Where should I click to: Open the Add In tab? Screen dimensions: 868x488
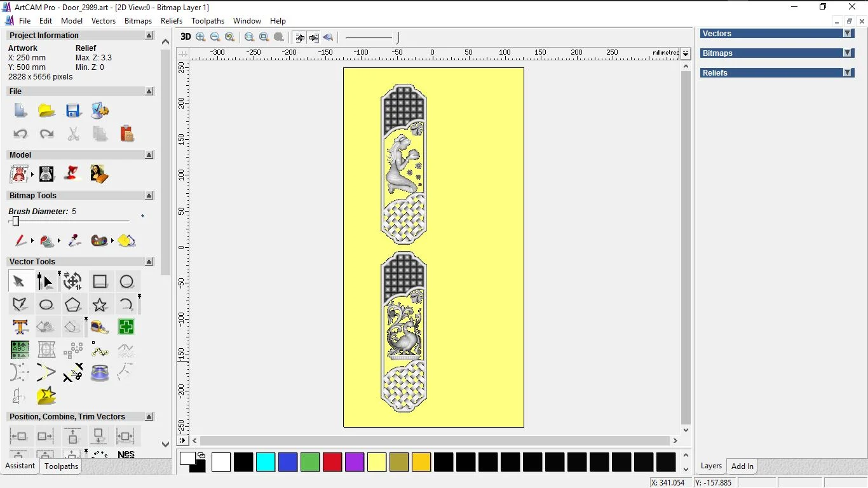click(x=742, y=466)
